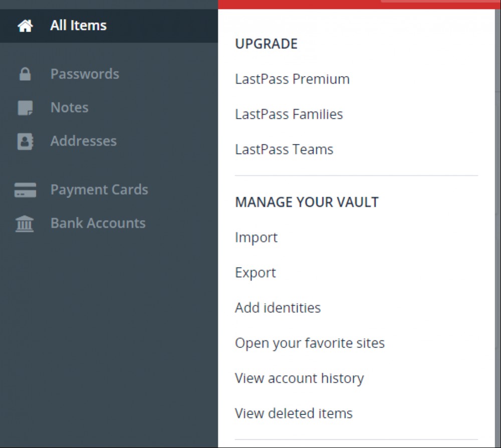Choose Add identities option
This screenshot has width=501, height=448.
coord(278,308)
